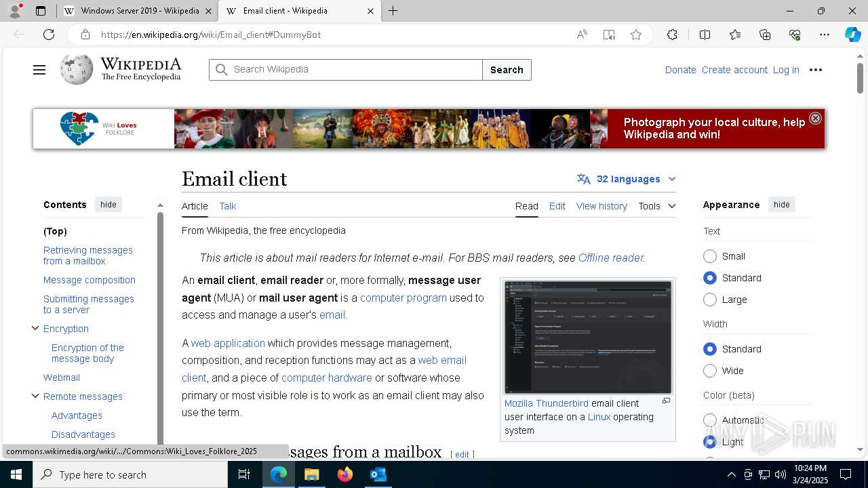Open the Edit tab

(x=557, y=206)
